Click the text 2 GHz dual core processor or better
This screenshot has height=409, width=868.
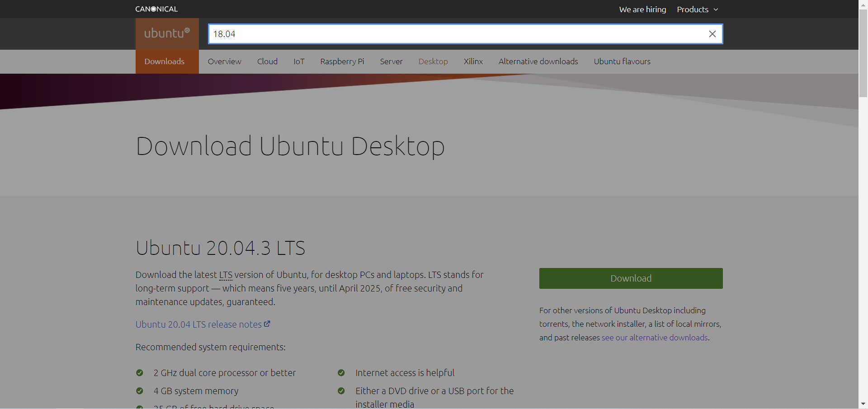(x=224, y=373)
